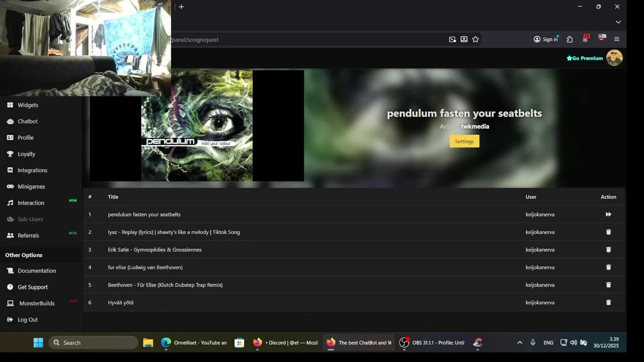Open a new browser tab

[181, 7]
